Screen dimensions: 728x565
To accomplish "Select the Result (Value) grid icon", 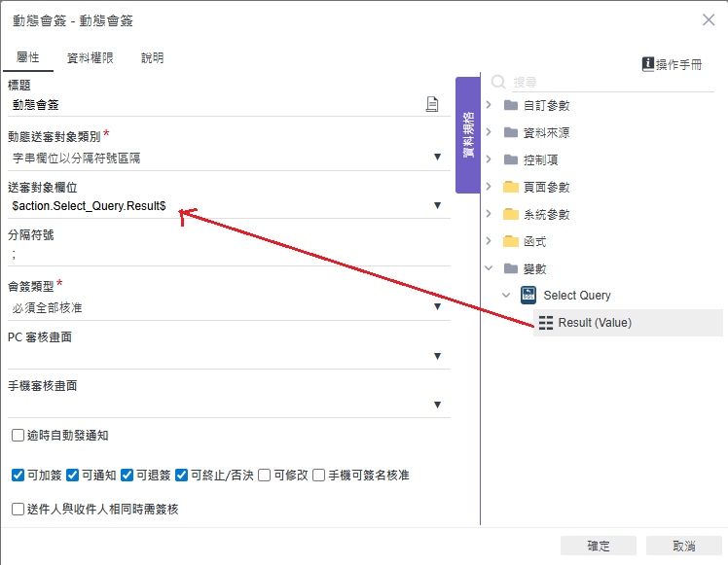I will pyautogui.click(x=546, y=323).
